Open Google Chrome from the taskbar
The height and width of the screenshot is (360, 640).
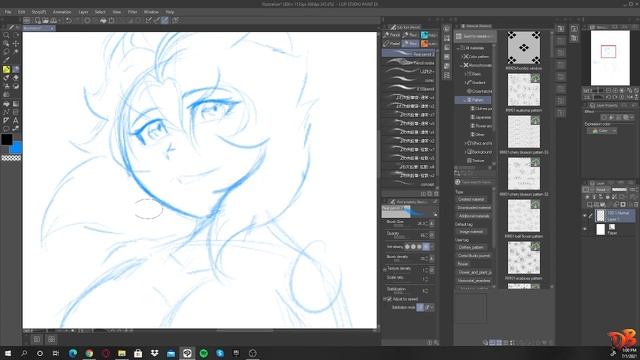point(89,353)
